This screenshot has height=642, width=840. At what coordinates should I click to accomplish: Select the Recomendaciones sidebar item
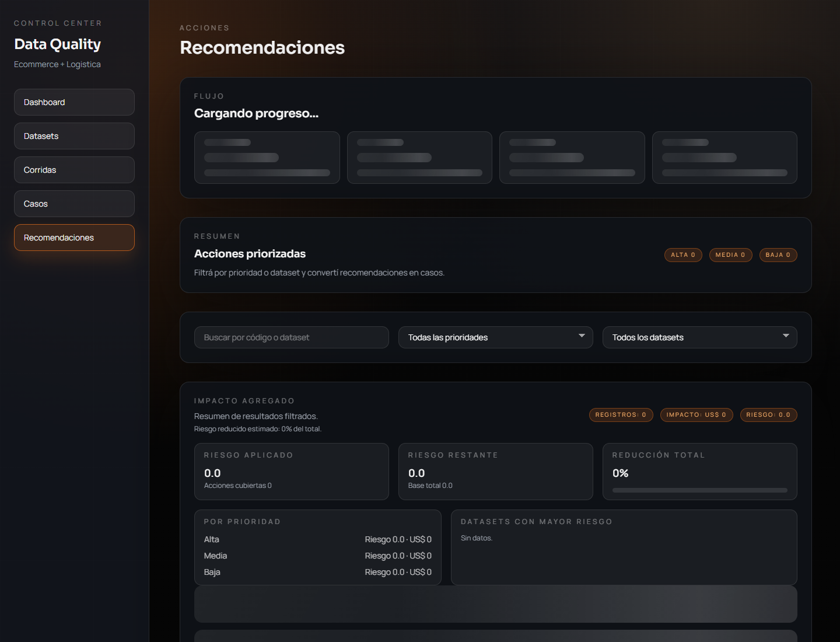[74, 238]
